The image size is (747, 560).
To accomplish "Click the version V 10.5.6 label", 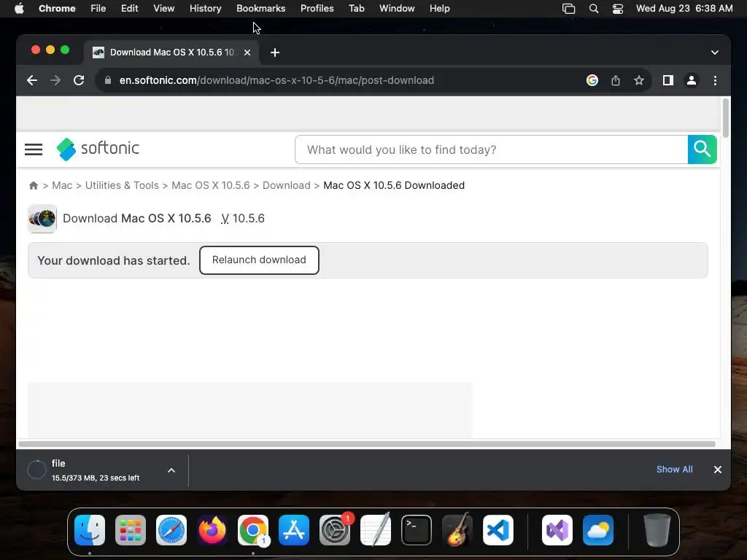I will pyautogui.click(x=242, y=218).
